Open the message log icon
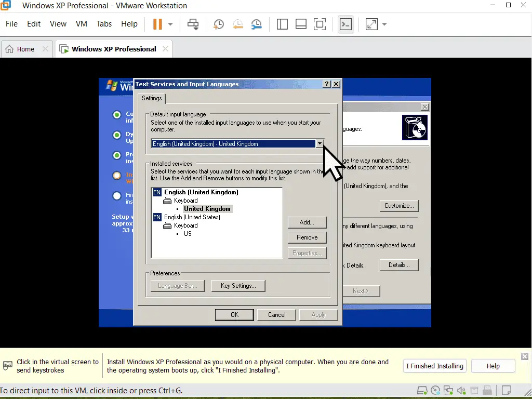The image size is (532, 399). coord(507,391)
